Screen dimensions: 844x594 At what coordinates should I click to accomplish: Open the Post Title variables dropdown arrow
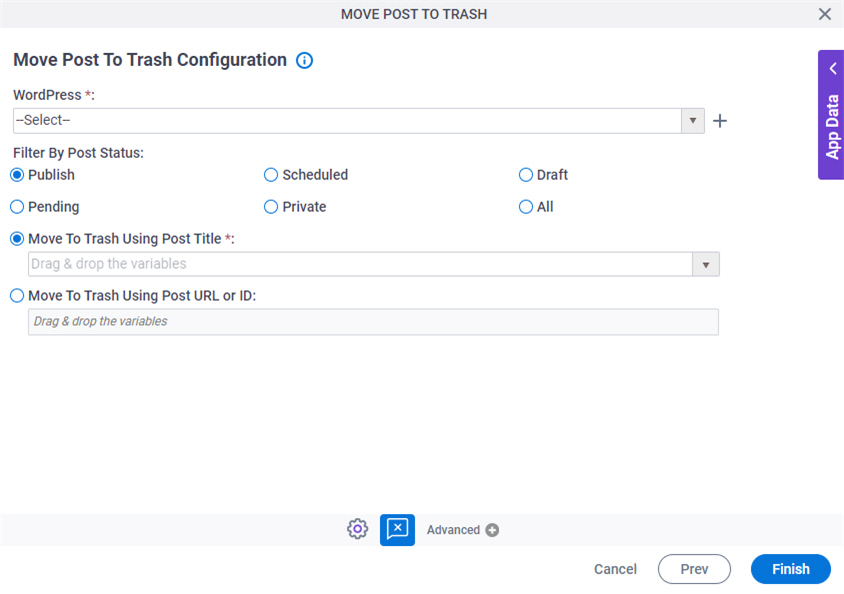(x=707, y=264)
